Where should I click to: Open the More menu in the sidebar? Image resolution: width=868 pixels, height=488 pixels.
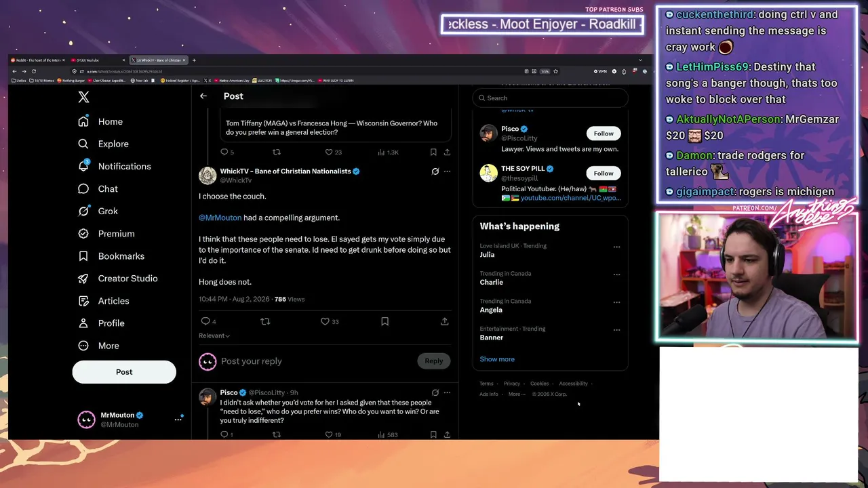pyautogui.click(x=99, y=346)
